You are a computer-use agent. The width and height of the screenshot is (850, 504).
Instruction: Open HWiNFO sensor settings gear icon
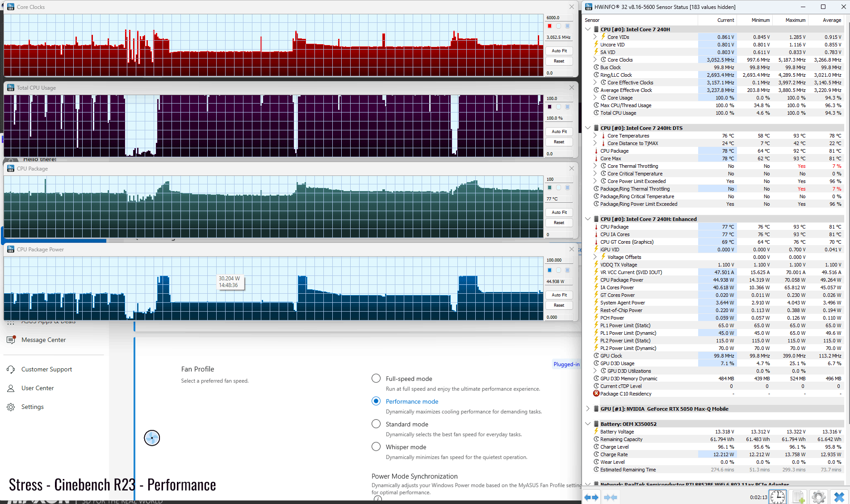tap(819, 497)
